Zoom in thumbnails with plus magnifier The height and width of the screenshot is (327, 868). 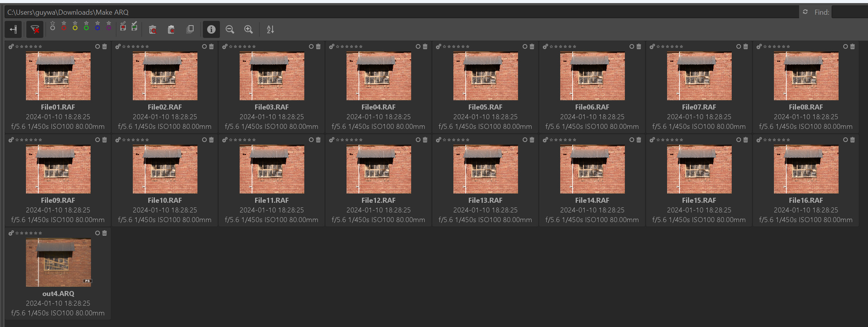[x=249, y=29]
